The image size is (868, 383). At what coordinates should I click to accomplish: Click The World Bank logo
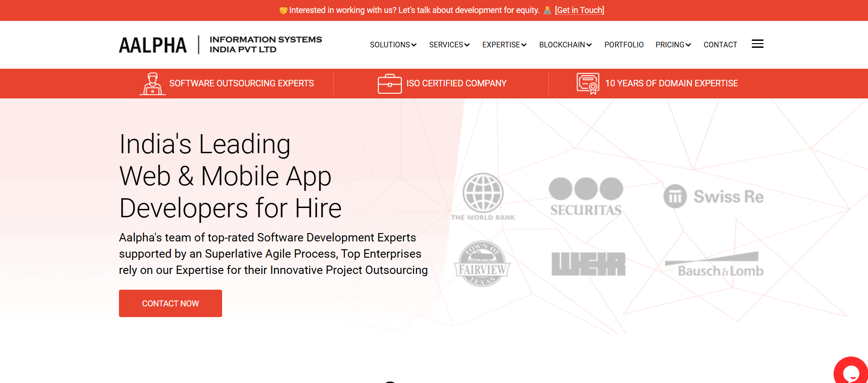pyautogui.click(x=483, y=197)
